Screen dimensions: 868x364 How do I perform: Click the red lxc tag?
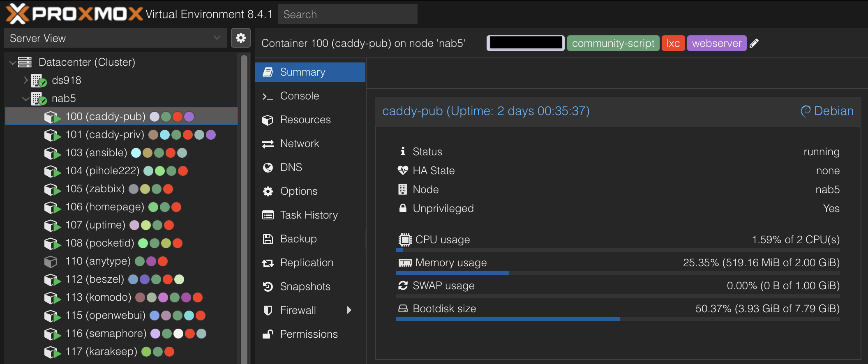point(673,43)
